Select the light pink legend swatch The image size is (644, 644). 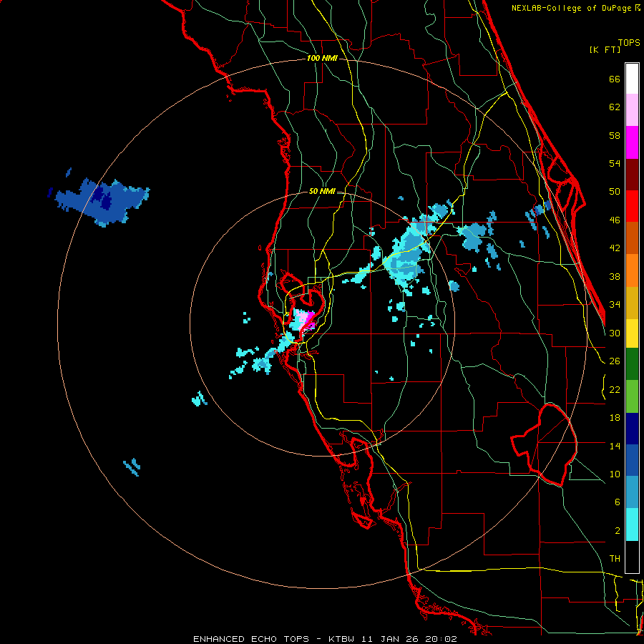(632, 109)
